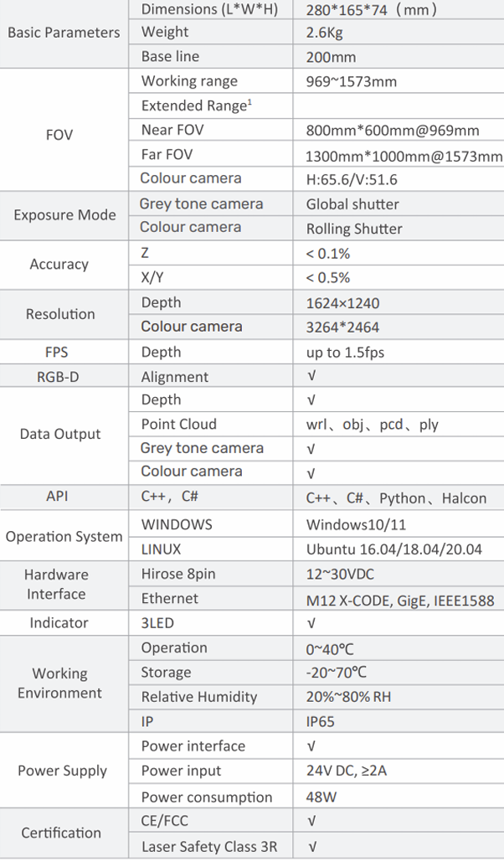Viewport: 504px width, 861px height.
Task: Click the working range value 969~1573mm
Action: [x=352, y=82]
